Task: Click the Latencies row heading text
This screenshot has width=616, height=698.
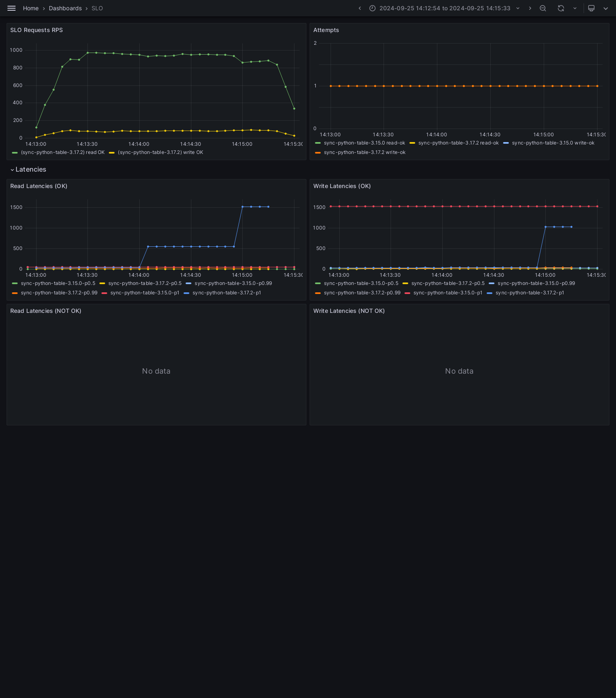Action: tap(31, 170)
